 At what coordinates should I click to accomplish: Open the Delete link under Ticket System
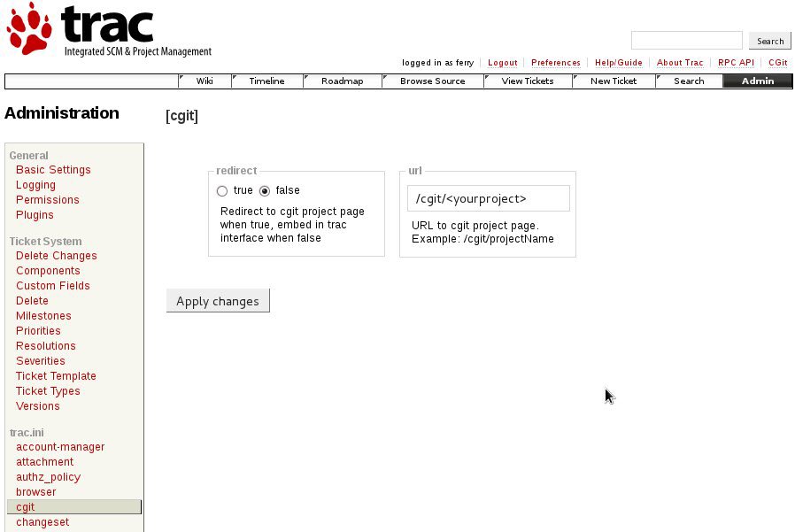click(32, 301)
